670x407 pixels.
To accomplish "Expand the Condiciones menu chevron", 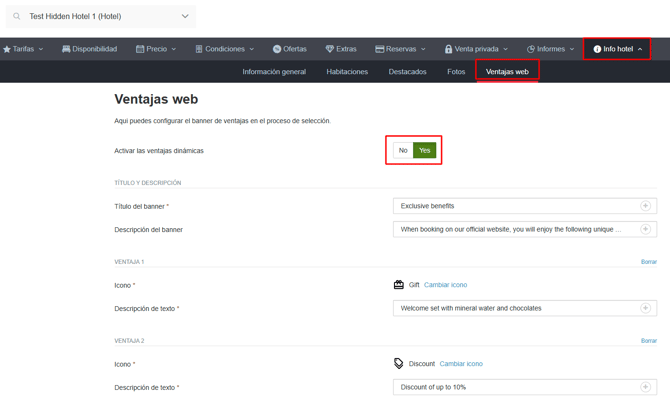I will [x=252, y=49].
